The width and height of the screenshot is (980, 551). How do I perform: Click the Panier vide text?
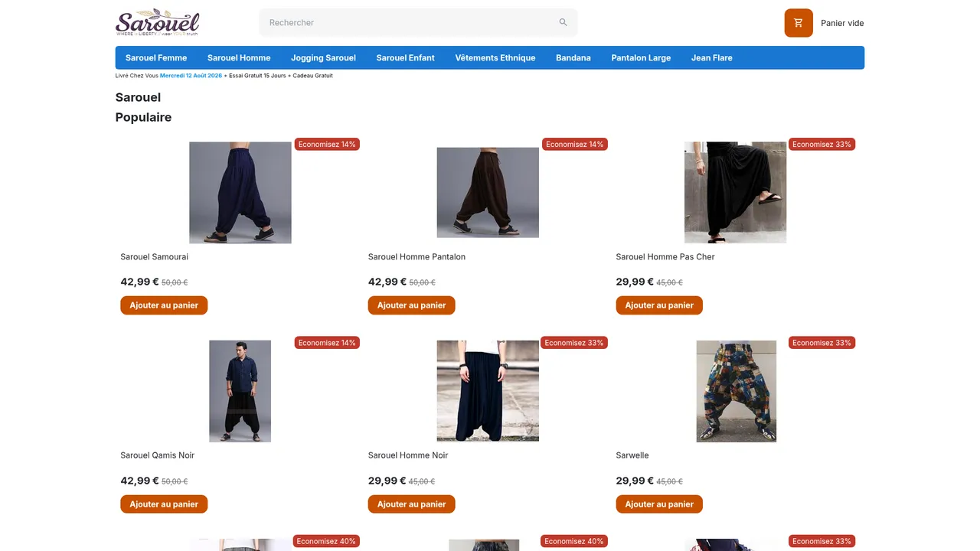[842, 23]
